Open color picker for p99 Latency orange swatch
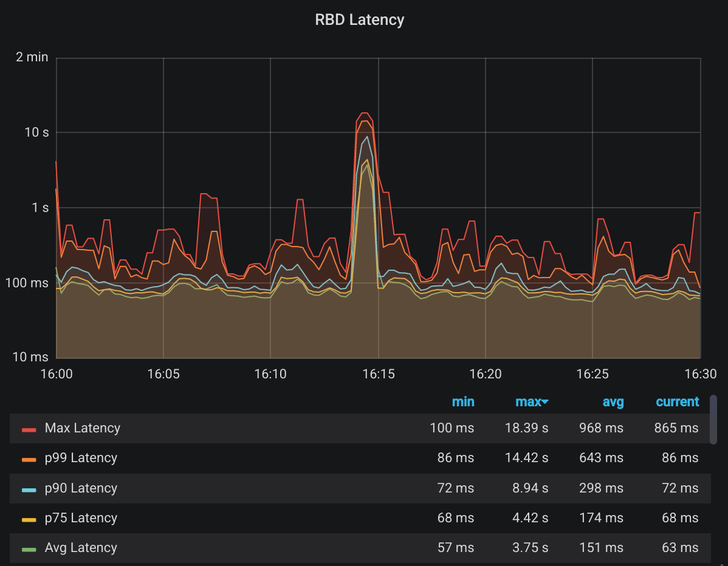This screenshot has height=566, width=728. 29,460
